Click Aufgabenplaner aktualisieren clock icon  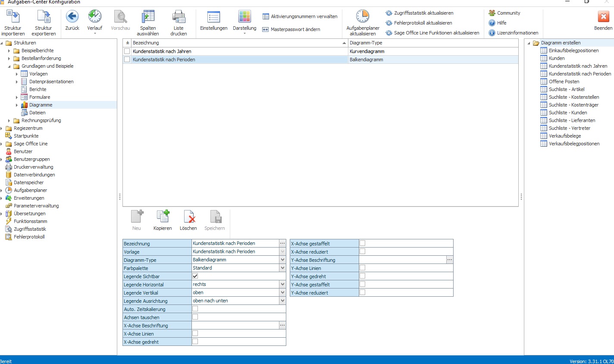click(363, 17)
